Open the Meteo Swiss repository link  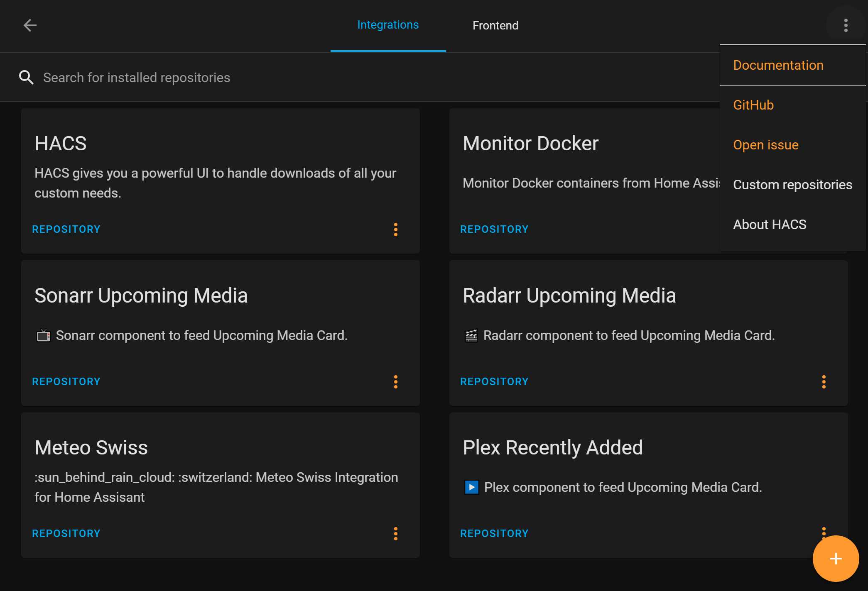click(66, 534)
